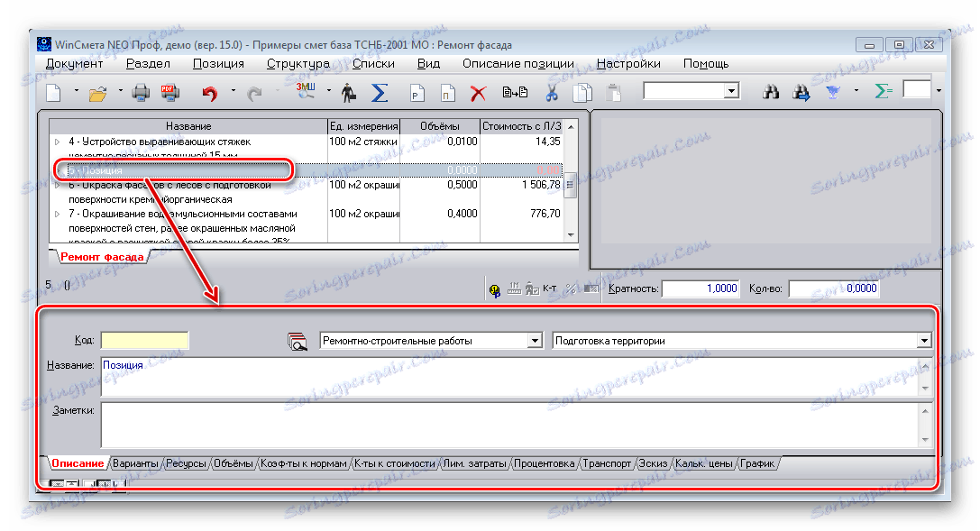Viewport: 980px width, 531px height.
Task: Open the Настройки menu
Action: click(628, 64)
